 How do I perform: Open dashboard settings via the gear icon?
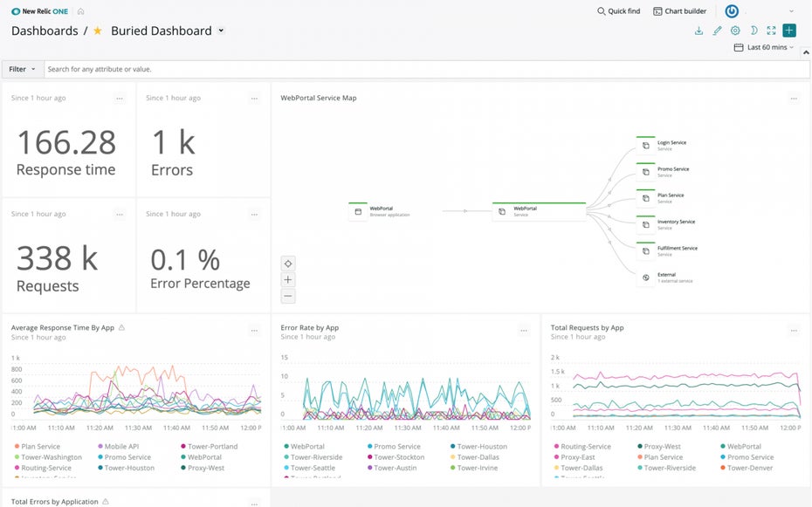(x=735, y=30)
